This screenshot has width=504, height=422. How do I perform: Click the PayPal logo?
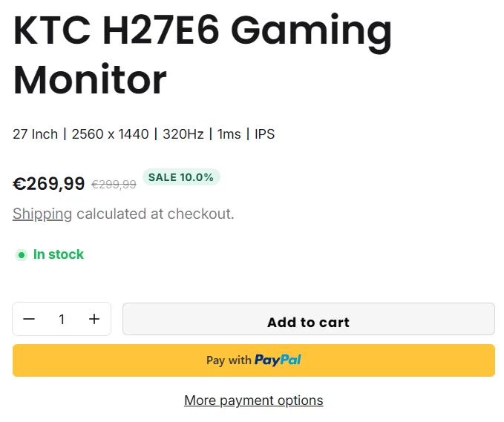click(278, 360)
